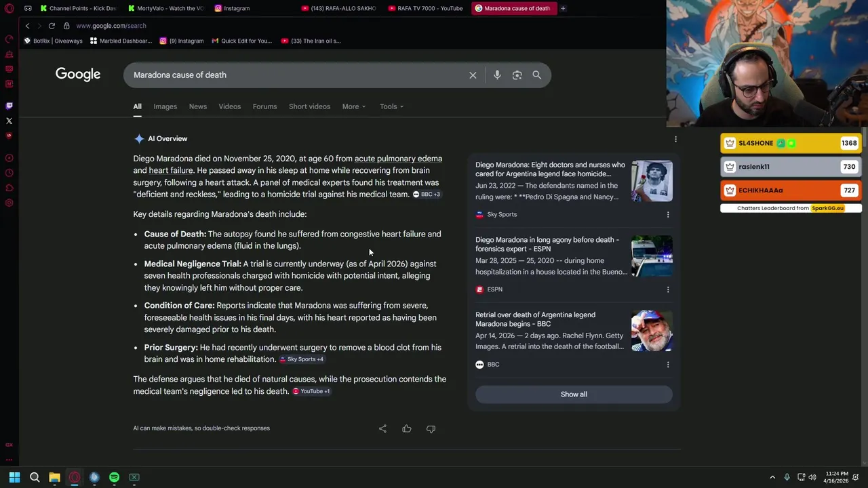Reload the page in browser
Screen dimensions: 868x488
point(52,26)
